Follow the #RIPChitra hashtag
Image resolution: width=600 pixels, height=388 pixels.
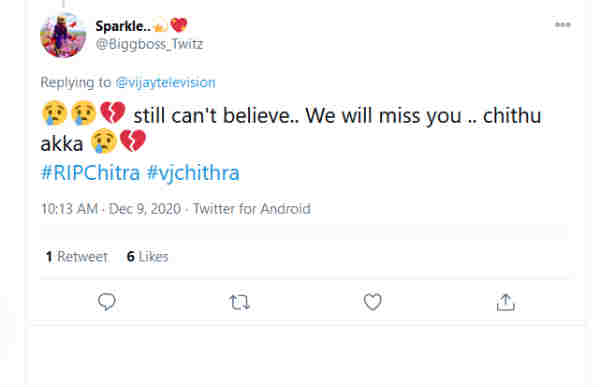click(x=90, y=173)
